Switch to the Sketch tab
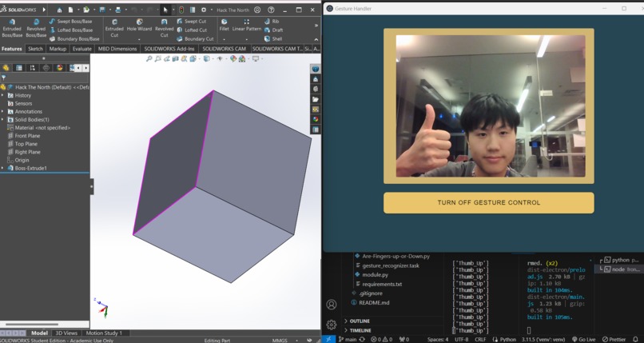 (x=35, y=49)
